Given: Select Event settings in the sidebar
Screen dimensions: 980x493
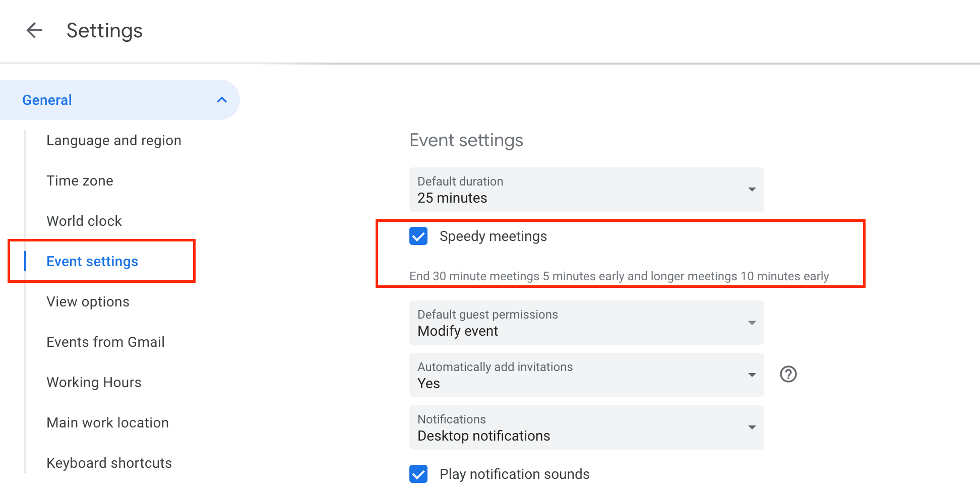Looking at the screenshot, I should pyautogui.click(x=92, y=261).
